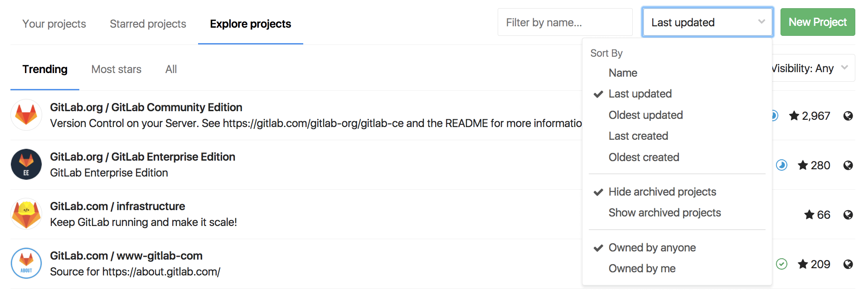
Task: Click the infrastructure project avatar
Action: pos(26,214)
